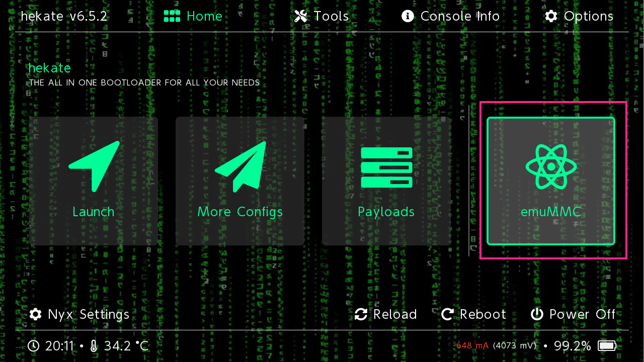This screenshot has width=644, height=362.
Task: Open the Options tab
Action: tap(579, 16)
